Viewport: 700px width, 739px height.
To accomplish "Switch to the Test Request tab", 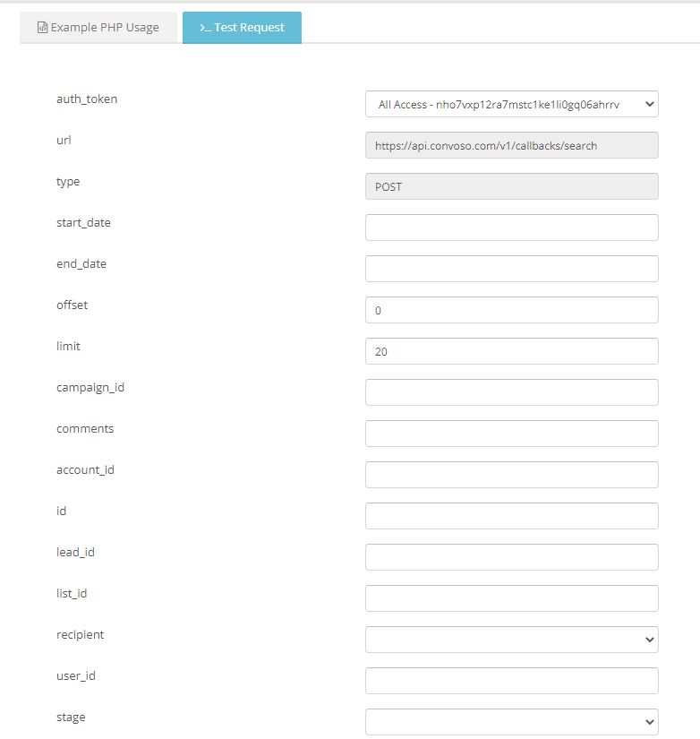I will 242,28.
